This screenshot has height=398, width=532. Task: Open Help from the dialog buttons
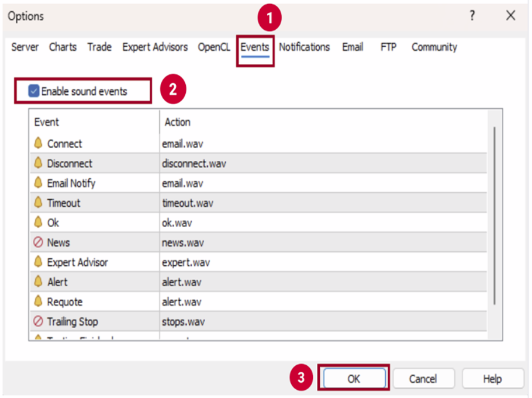pyautogui.click(x=492, y=379)
